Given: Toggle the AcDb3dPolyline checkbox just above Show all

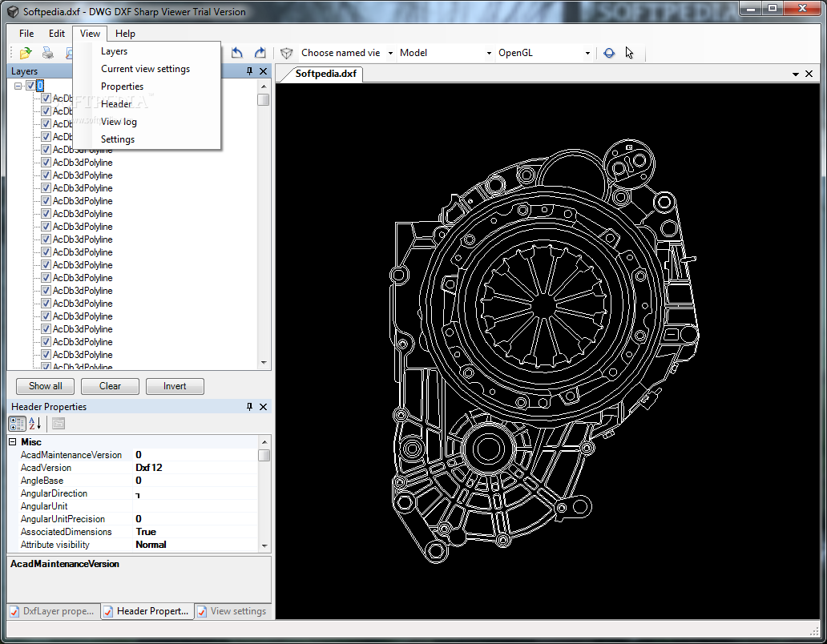Looking at the screenshot, I should point(46,367).
